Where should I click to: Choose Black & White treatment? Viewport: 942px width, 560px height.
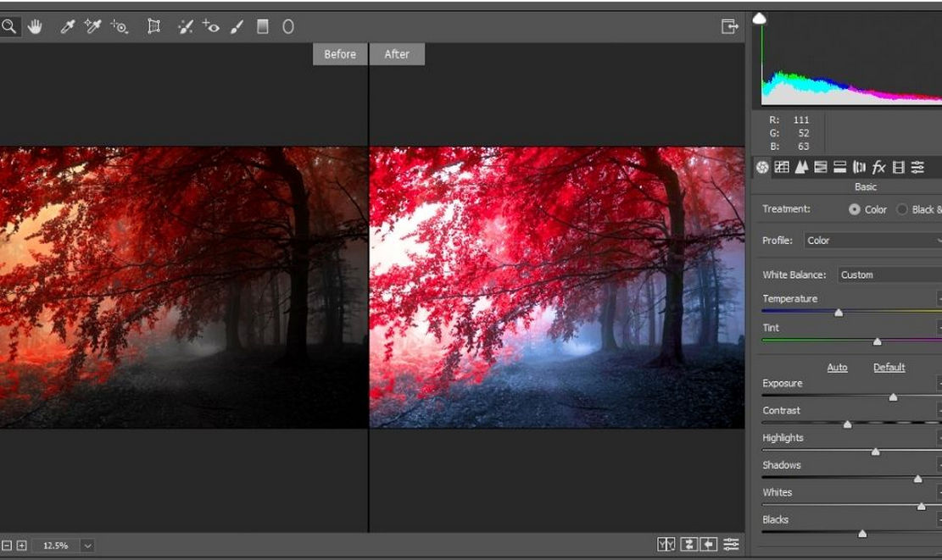pos(902,209)
